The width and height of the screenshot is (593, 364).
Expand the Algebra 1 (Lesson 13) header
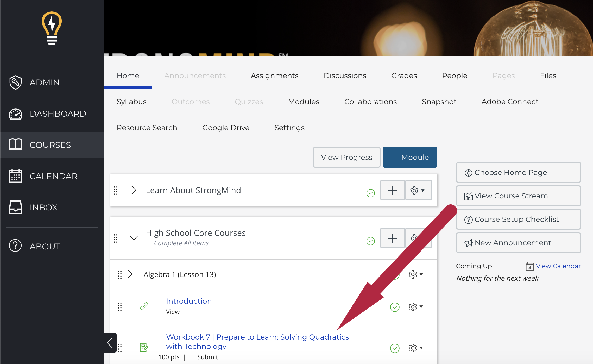130,274
